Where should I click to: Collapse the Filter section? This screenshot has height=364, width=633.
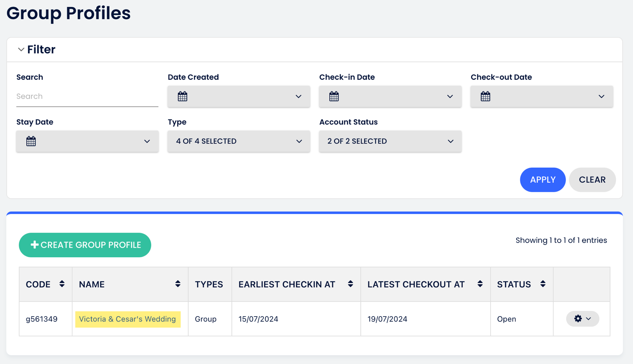pyautogui.click(x=21, y=49)
